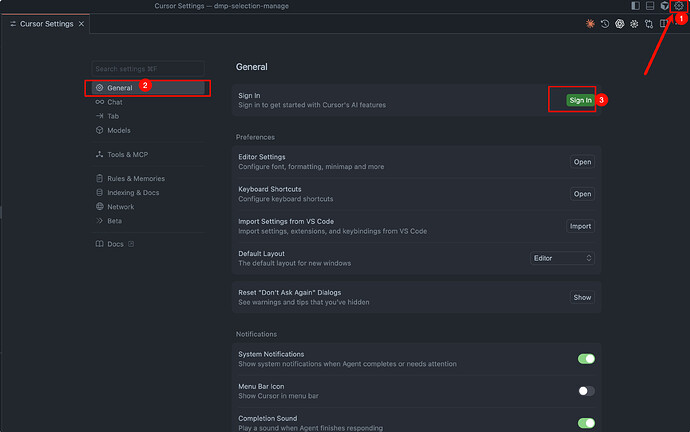
Task: Click the external link icon beside Docs
Action: tap(131, 244)
